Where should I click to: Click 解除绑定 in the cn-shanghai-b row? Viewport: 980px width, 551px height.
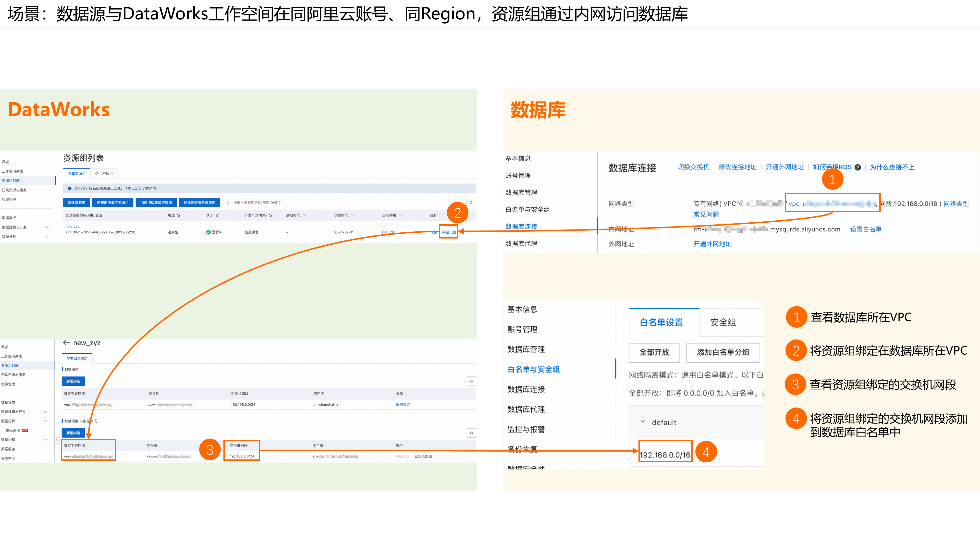(x=403, y=404)
